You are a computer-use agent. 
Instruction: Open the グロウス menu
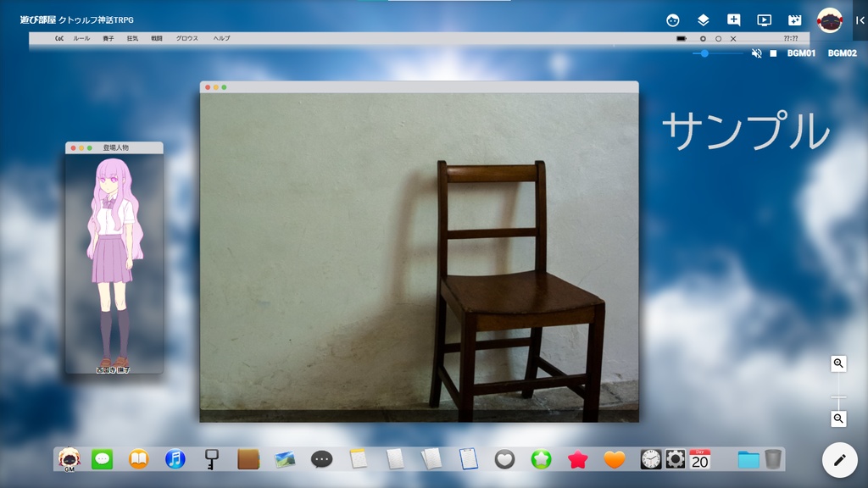(186, 38)
